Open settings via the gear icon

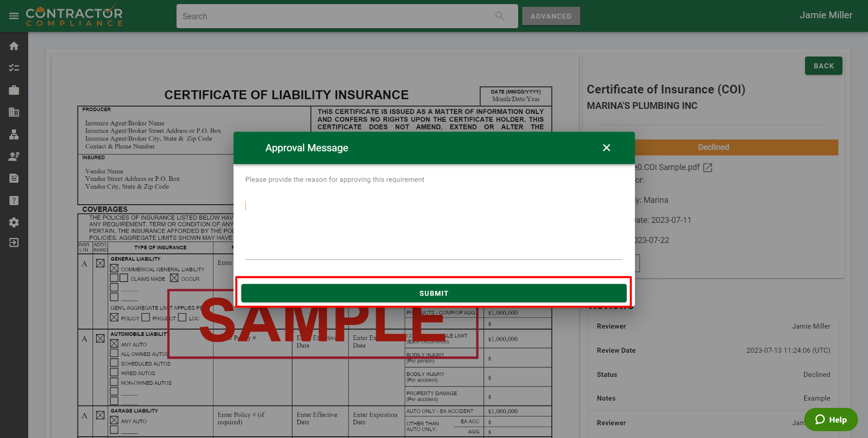pos(14,222)
